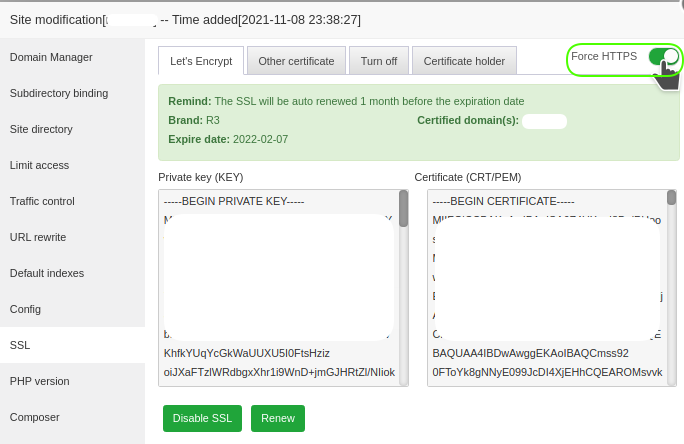Click the Private key box scrollbar

[x=403, y=210]
